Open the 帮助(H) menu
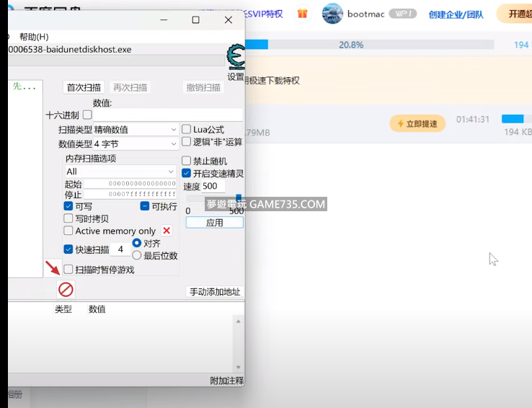The image size is (532, 408). coord(34,37)
